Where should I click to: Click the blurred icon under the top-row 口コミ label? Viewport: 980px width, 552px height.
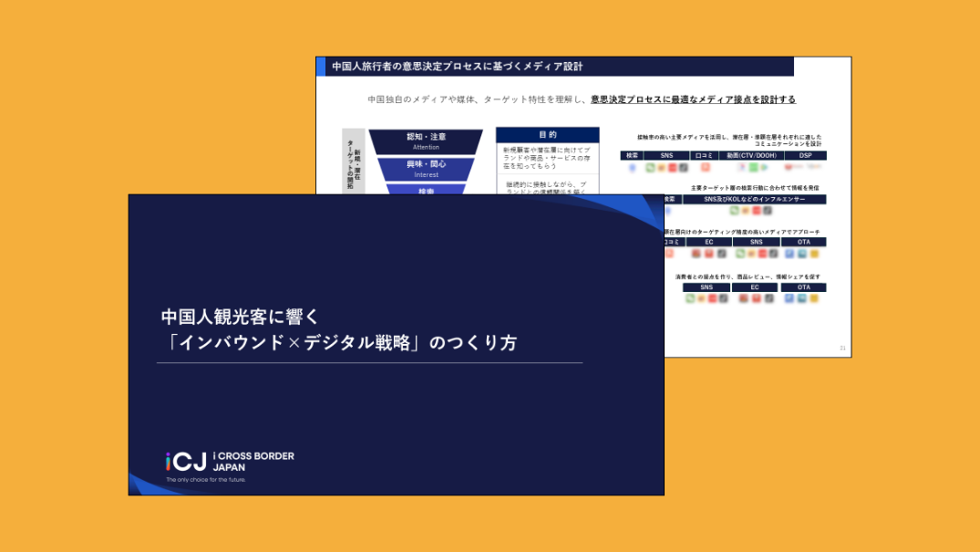(x=704, y=168)
